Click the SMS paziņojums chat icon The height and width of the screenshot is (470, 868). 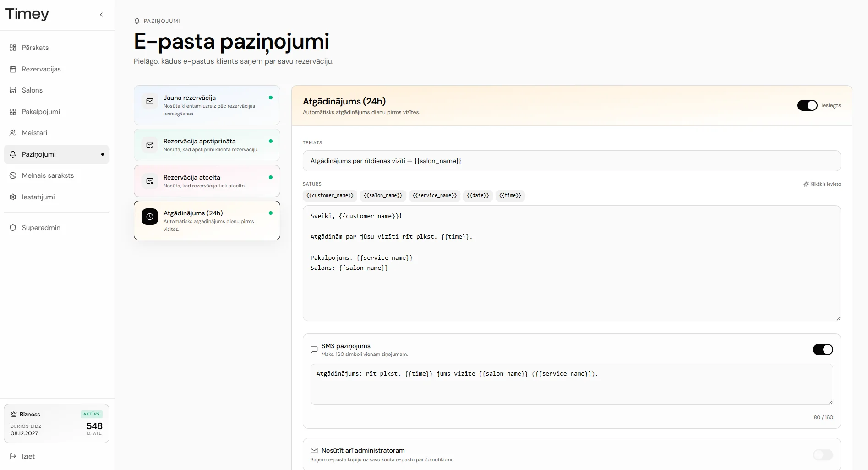[x=314, y=350]
